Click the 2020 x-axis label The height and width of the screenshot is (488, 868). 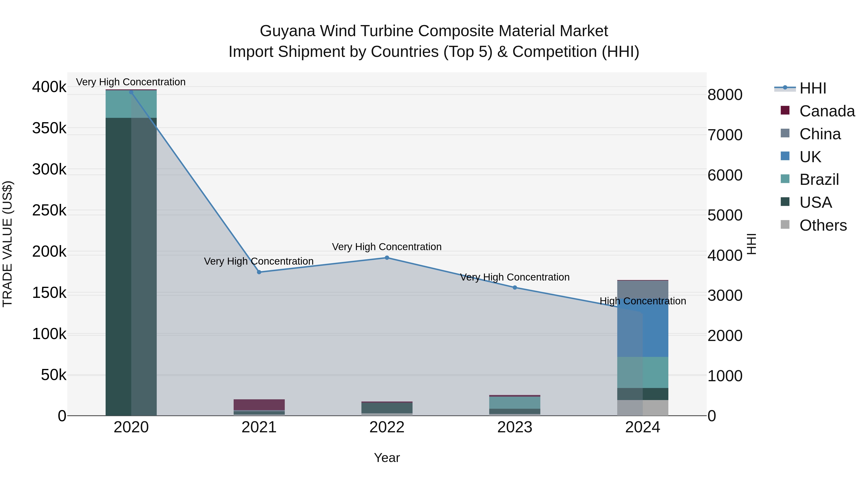pyautogui.click(x=131, y=427)
